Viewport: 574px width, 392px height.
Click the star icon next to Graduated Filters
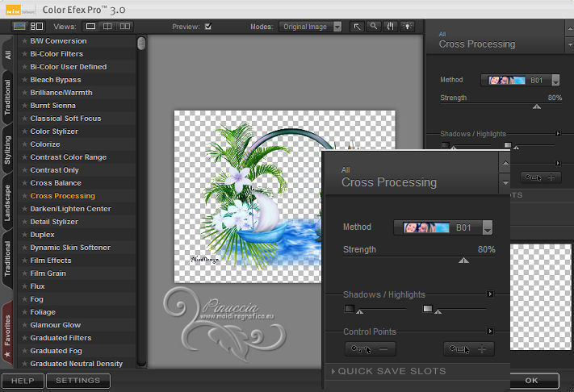click(24, 338)
